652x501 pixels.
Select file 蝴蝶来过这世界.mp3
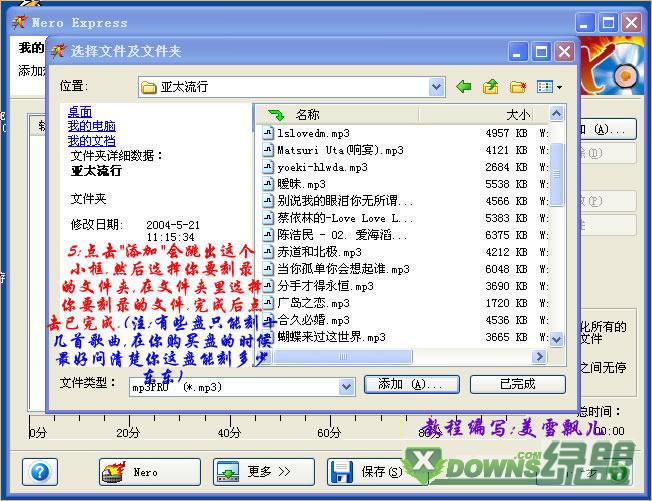click(x=331, y=337)
